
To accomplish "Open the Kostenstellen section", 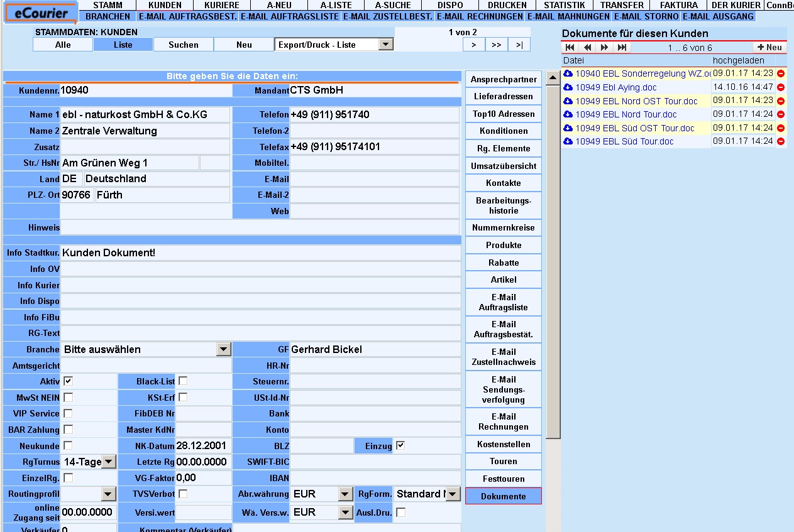I will (x=504, y=444).
